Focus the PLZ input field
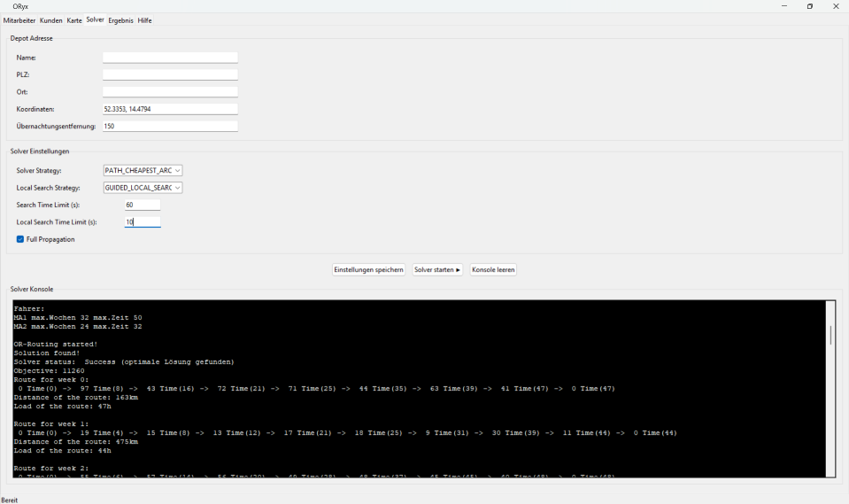The width and height of the screenshot is (849, 504). point(170,75)
